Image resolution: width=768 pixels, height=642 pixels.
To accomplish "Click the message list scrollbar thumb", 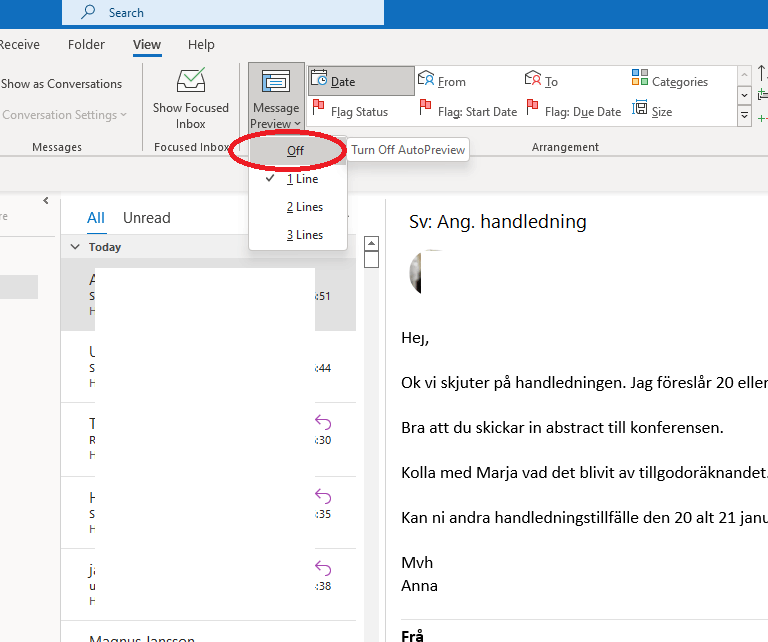I will pos(371,260).
